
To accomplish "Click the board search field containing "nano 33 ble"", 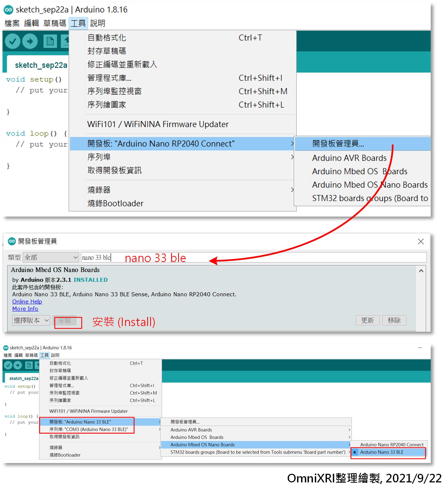I will click(x=254, y=257).
